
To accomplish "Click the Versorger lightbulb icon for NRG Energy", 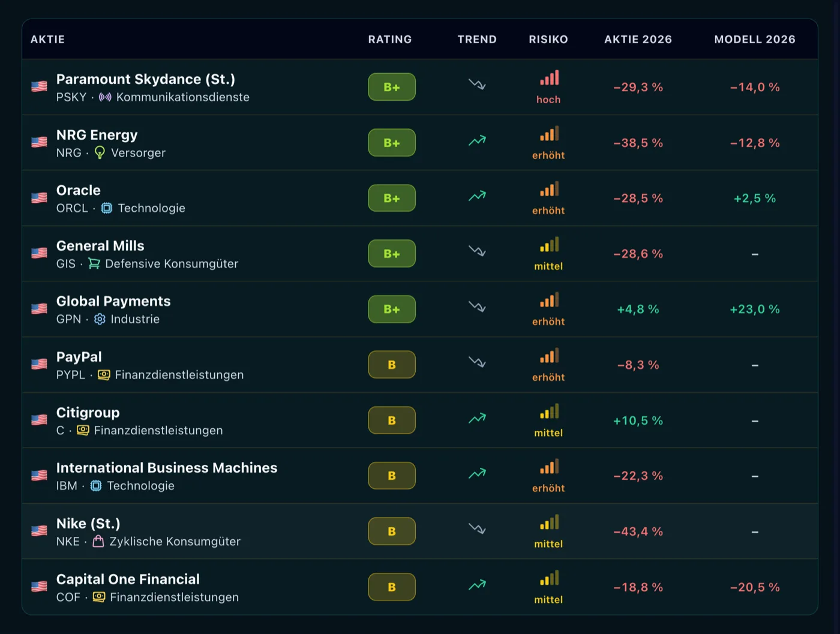I will click(x=100, y=152).
